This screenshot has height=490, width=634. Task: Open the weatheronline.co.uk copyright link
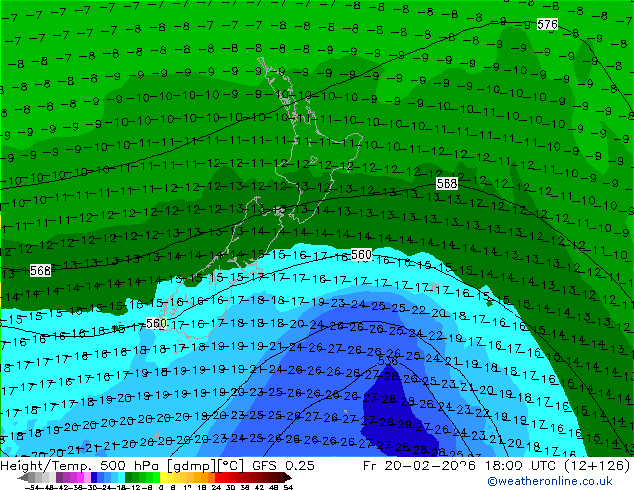click(x=550, y=481)
